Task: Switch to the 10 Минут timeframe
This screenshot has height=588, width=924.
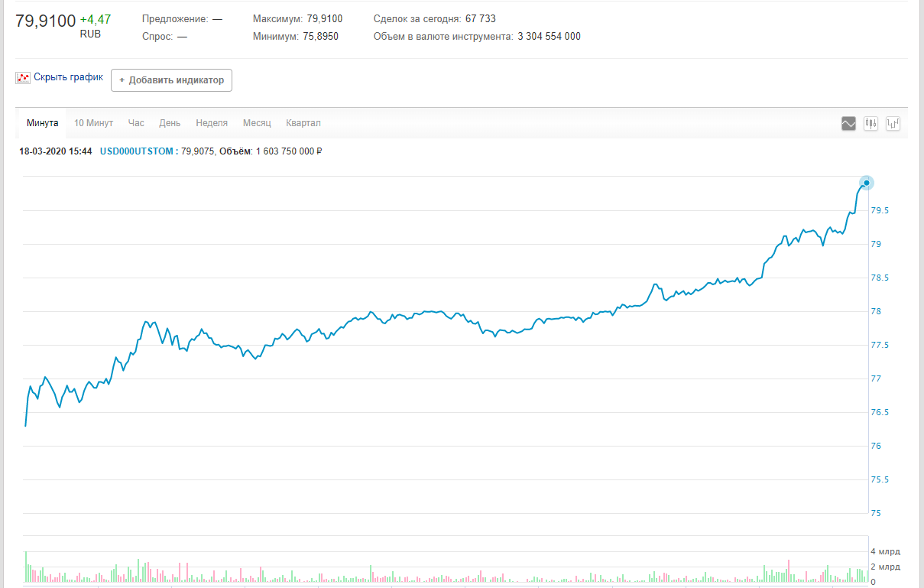Action: pos(93,123)
